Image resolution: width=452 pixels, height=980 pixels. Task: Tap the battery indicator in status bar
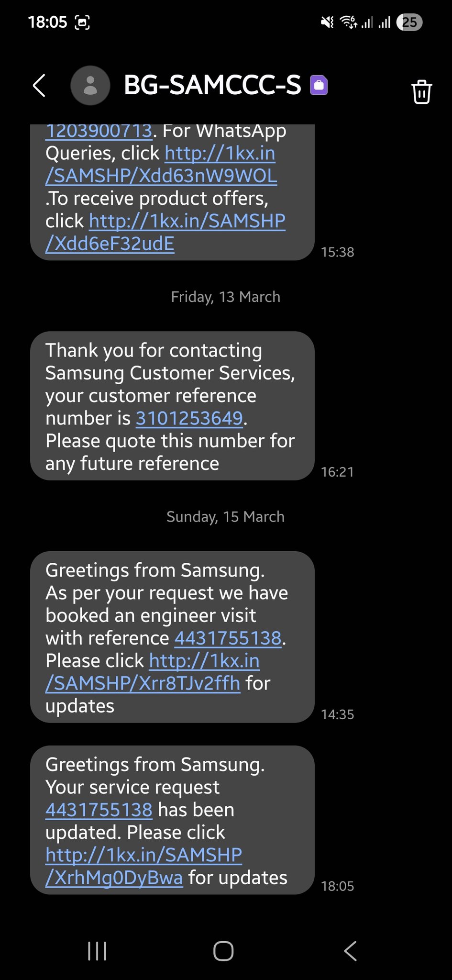[409, 22]
